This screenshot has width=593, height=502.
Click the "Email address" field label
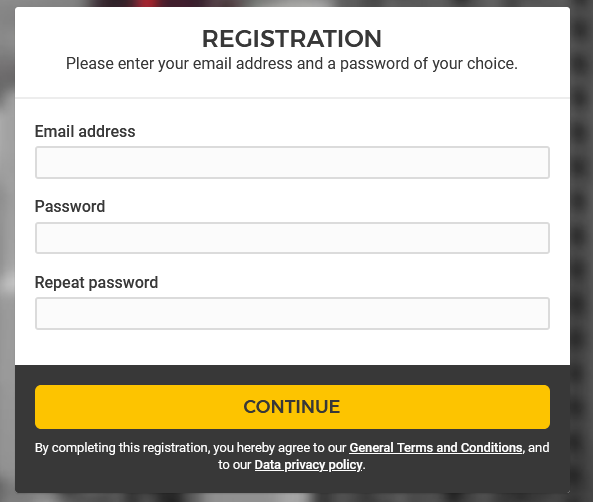(x=85, y=132)
